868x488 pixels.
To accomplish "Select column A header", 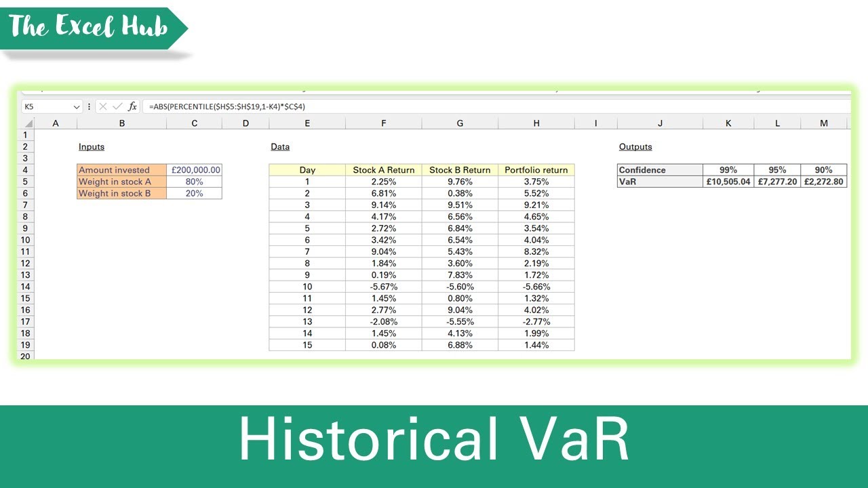I will pos(56,123).
